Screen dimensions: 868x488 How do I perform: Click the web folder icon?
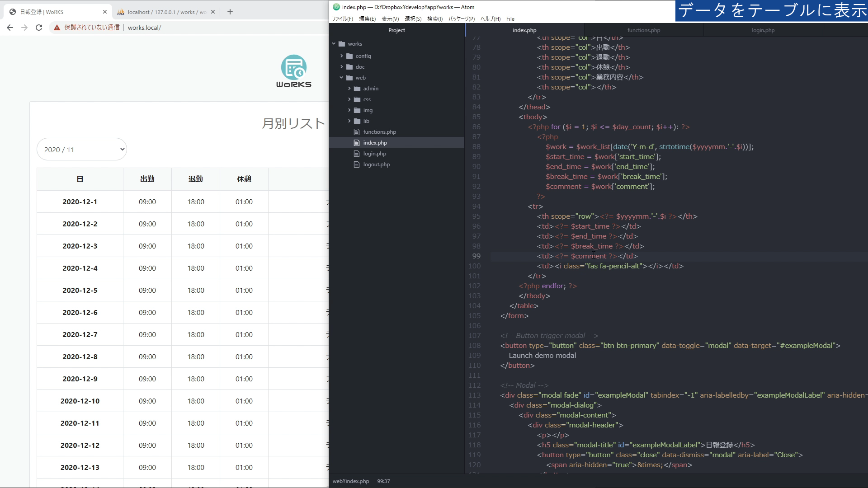tap(349, 78)
